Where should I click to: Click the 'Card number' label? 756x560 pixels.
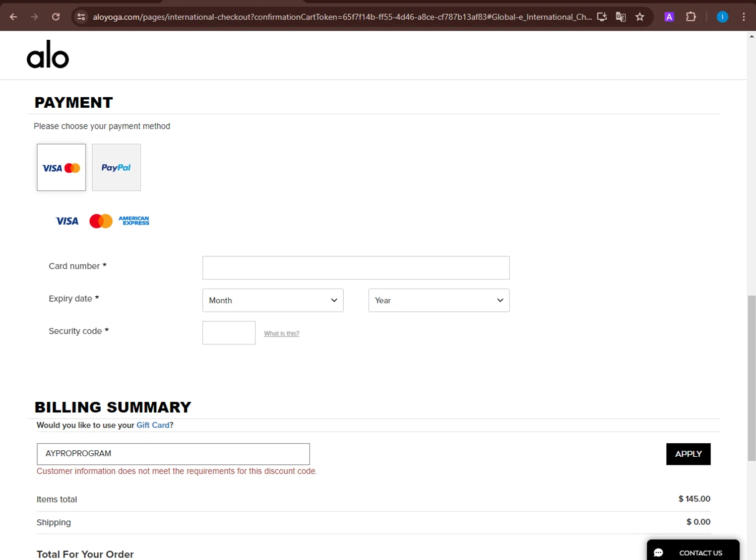78,266
